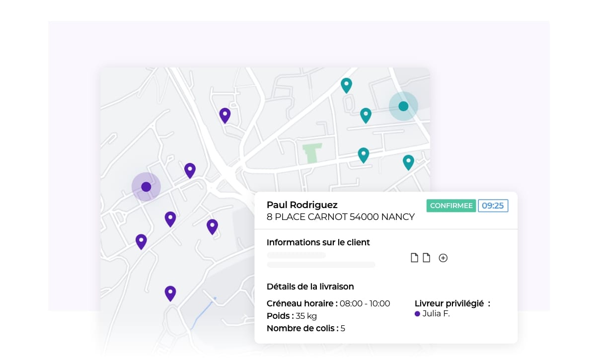Click the topmost purple map pin
This screenshot has height=364, width=598.
(x=225, y=115)
